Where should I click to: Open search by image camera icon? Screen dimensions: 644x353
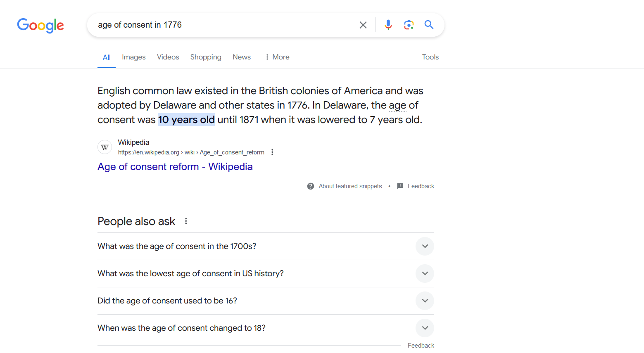pyautogui.click(x=409, y=25)
